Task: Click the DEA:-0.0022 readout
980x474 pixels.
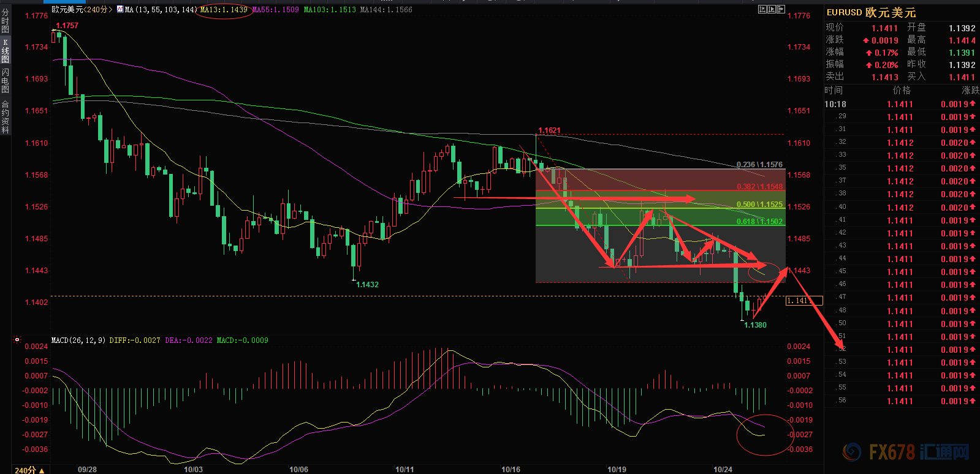Action: 189,340
